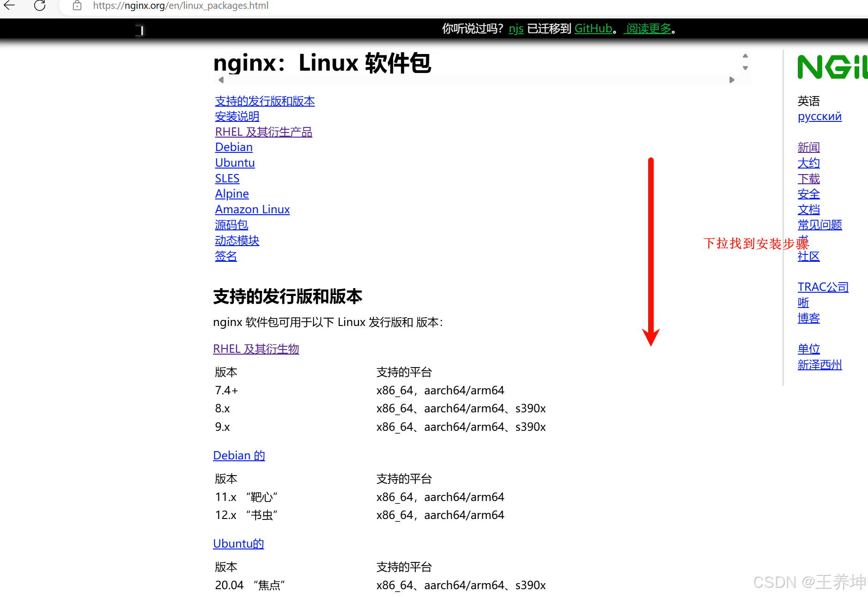Jump to SLES contents link

(227, 178)
